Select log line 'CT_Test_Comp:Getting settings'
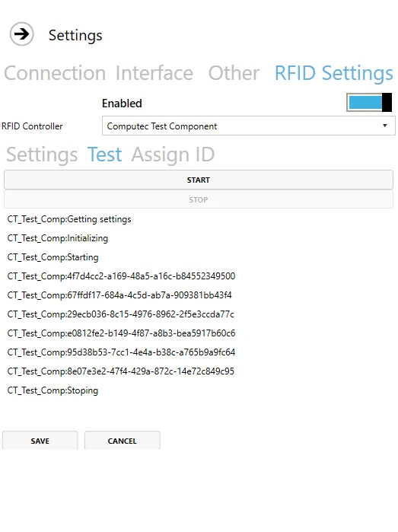 pyautogui.click(x=69, y=219)
